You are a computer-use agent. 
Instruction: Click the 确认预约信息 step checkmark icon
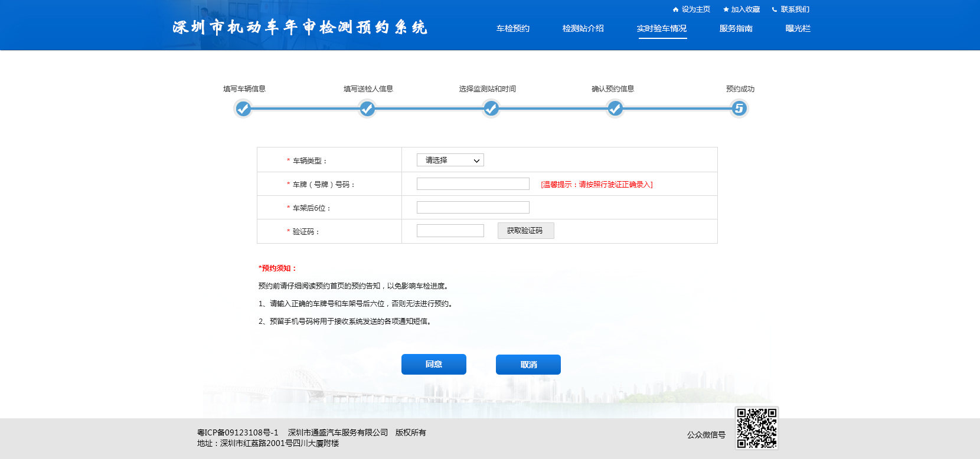click(x=615, y=109)
